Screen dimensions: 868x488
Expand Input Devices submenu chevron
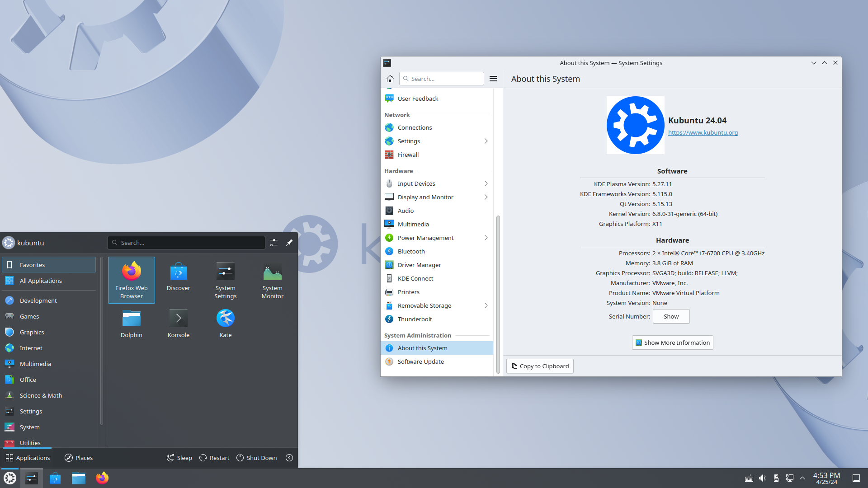tap(486, 183)
